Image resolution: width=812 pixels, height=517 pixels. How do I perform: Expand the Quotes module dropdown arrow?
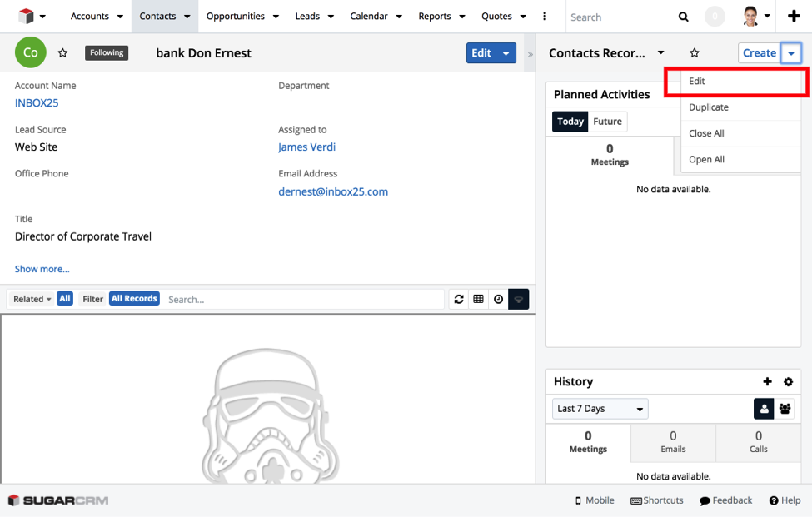[523, 17]
